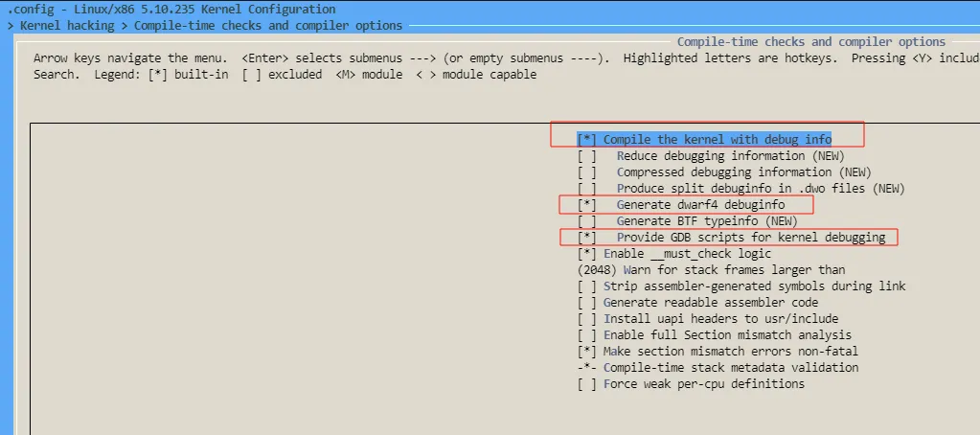Click the Compile-time checks and compiler options heading

[810, 42]
